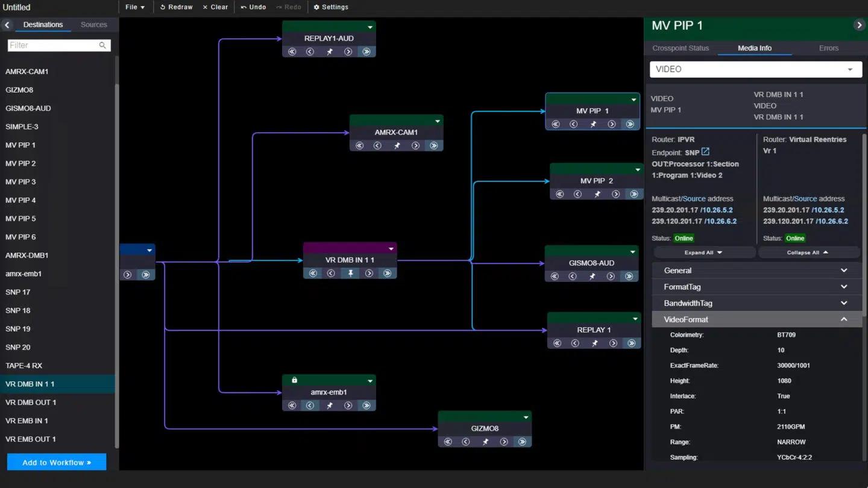Click double-left arrow on REPLAY1-AUD node

(292, 52)
